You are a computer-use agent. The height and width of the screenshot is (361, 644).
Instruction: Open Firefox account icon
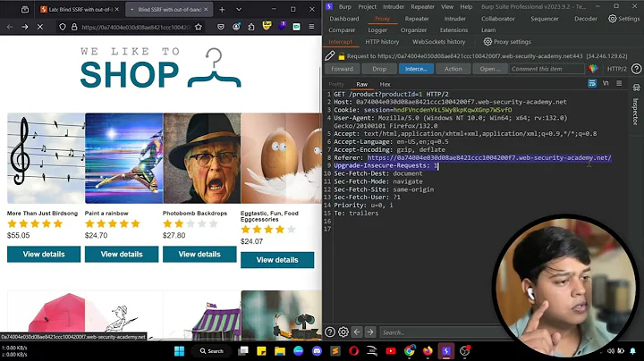(x=236, y=27)
